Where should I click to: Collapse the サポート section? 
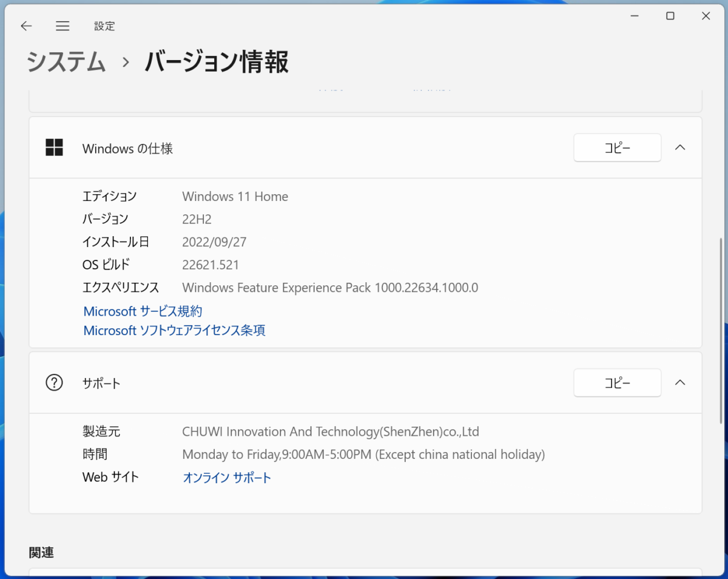click(x=680, y=382)
